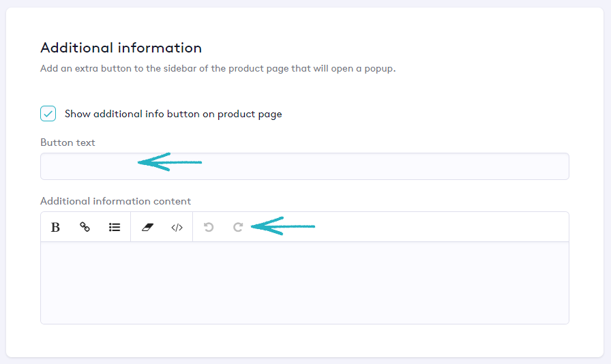611x364 pixels.
Task: Select the bulleted list icon
Action: 115,227
